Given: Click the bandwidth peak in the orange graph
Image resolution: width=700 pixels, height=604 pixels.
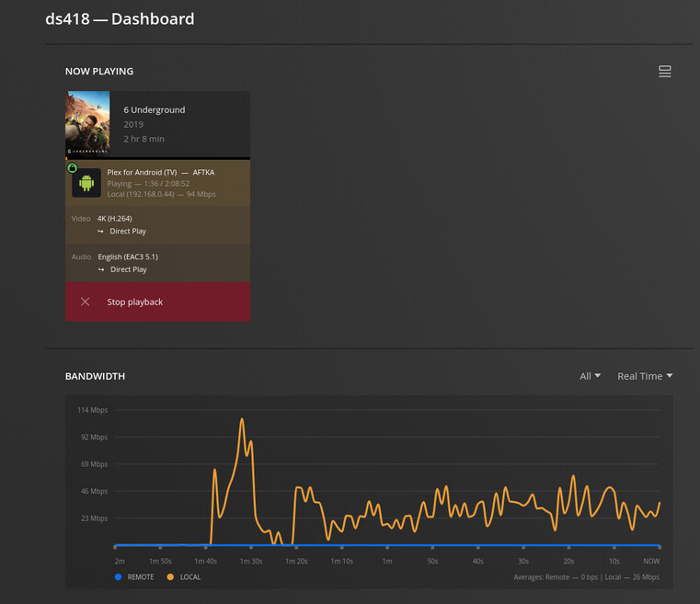Looking at the screenshot, I should pyautogui.click(x=242, y=419).
